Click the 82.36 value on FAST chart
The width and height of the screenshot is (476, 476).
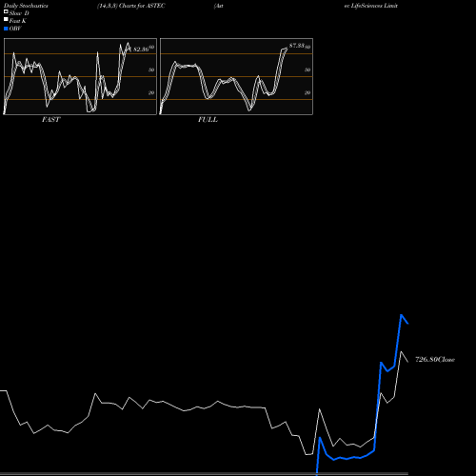(x=141, y=50)
